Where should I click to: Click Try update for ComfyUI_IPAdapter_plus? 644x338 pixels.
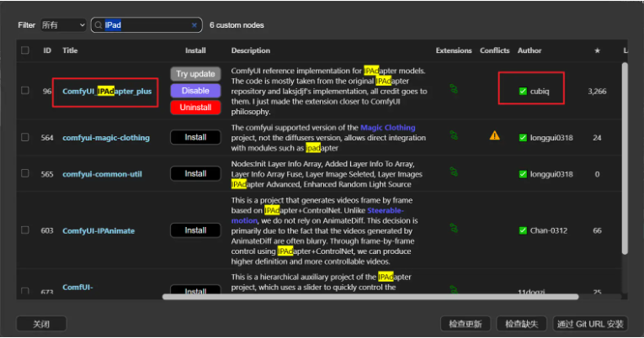point(195,74)
